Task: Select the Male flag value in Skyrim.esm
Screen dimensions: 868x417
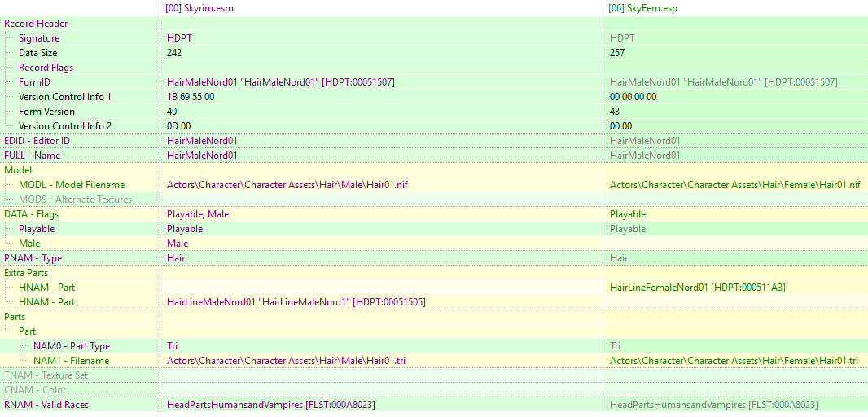Action: [x=178, y=243]
